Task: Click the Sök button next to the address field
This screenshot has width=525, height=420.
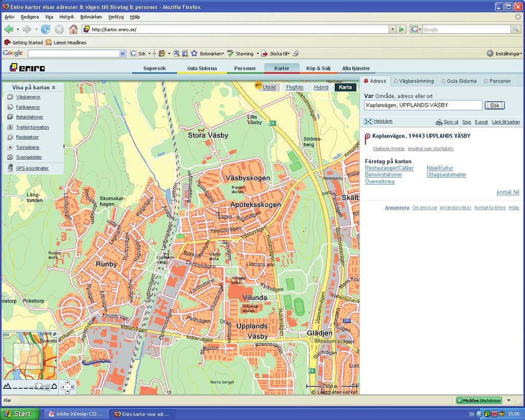Action: (495, 106)
